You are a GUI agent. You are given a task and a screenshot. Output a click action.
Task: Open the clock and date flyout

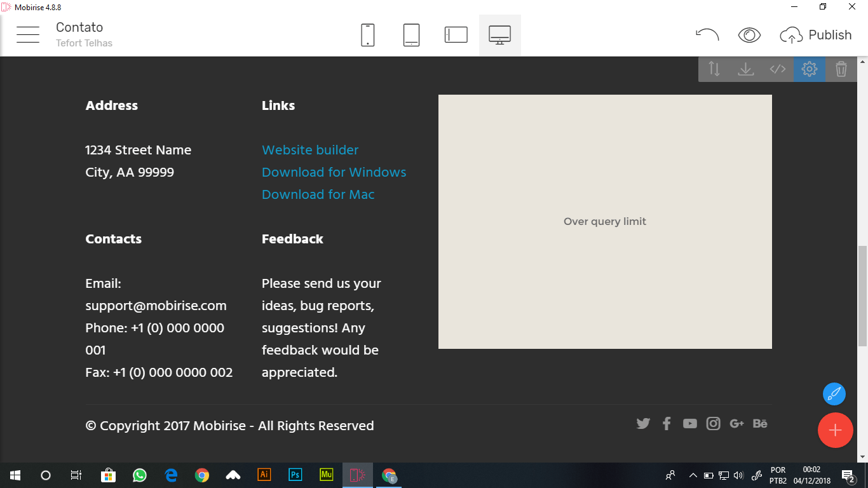coord(811,475)
